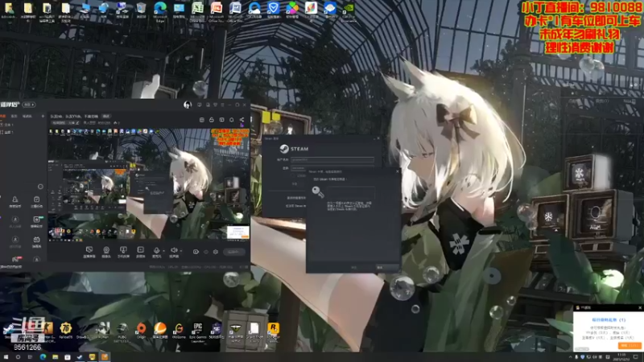This screenshot has width=644, height=362.
Task: Open Edge from the taskbar
Action: coord(43,357)
